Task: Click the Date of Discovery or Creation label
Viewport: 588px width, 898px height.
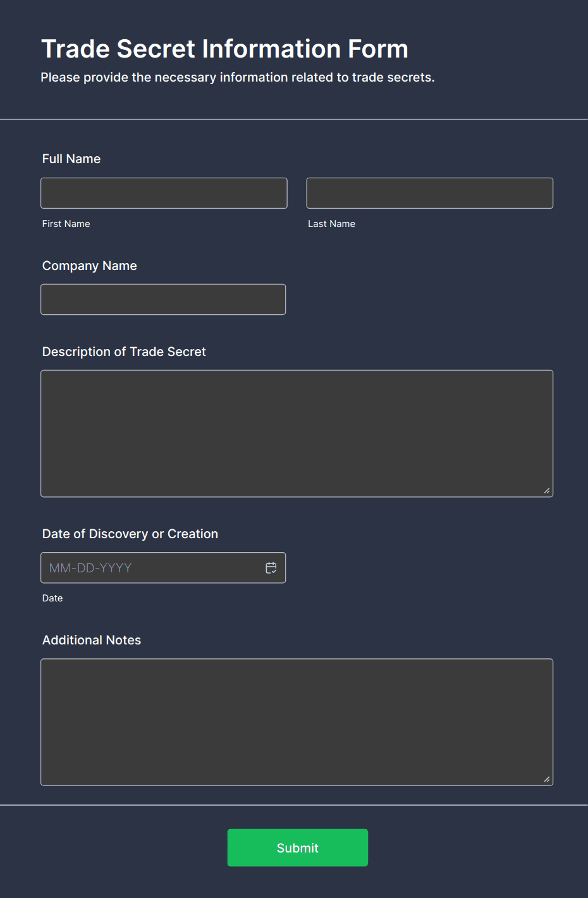Action: point(130,534)
